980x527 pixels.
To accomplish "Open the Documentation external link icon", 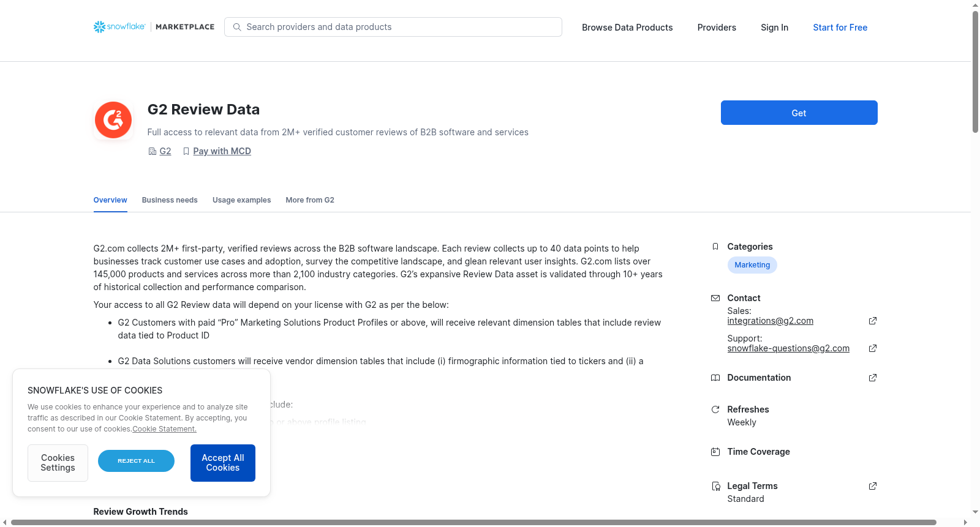I will pos(873,378).
